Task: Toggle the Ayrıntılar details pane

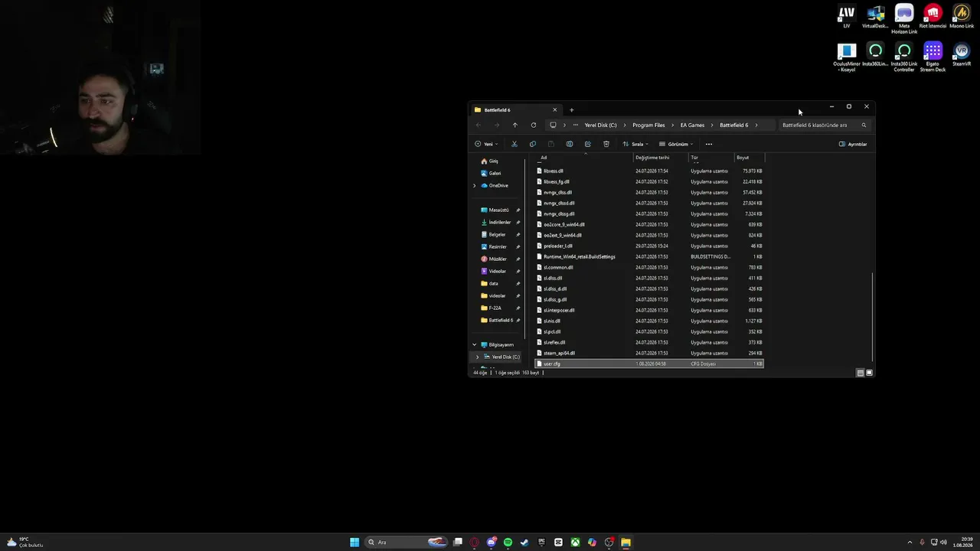Action: (x=853, y=144)
